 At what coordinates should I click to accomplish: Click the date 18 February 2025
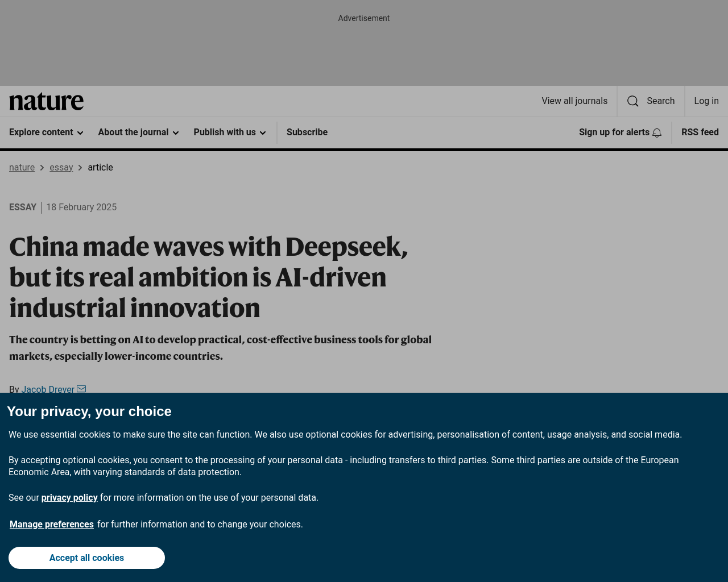coord(81,207)
